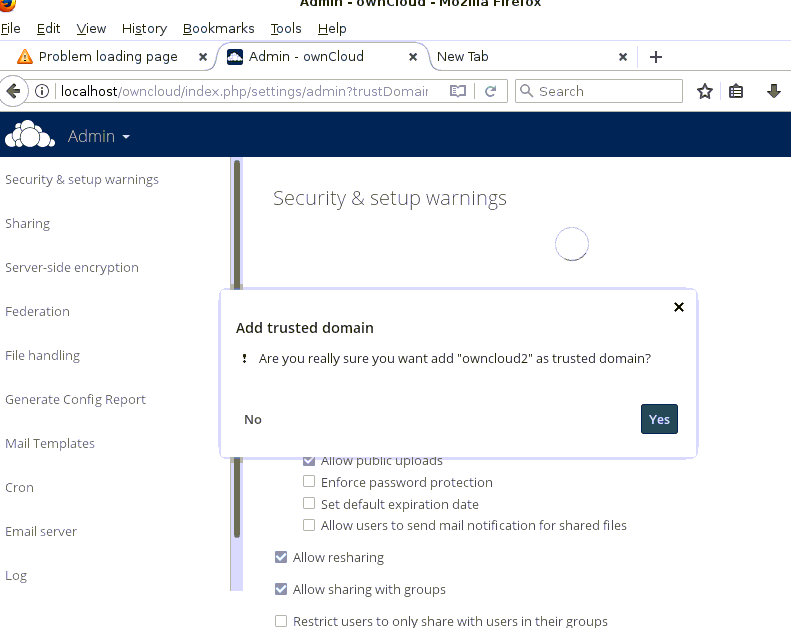Toggle reader view icon in address bar
The width and height of the screenshot is (791, 628).
tap(458, 91)
